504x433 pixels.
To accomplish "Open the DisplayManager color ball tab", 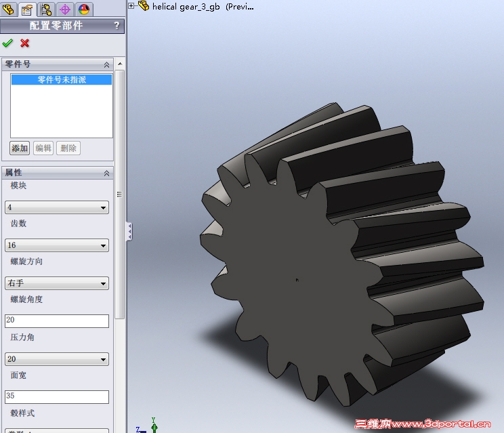I will pos(84,9).
